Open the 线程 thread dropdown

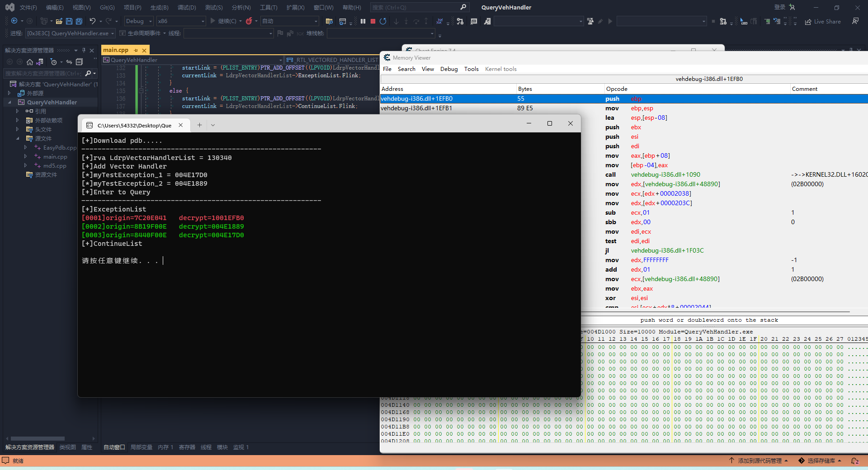pos(229,33)
